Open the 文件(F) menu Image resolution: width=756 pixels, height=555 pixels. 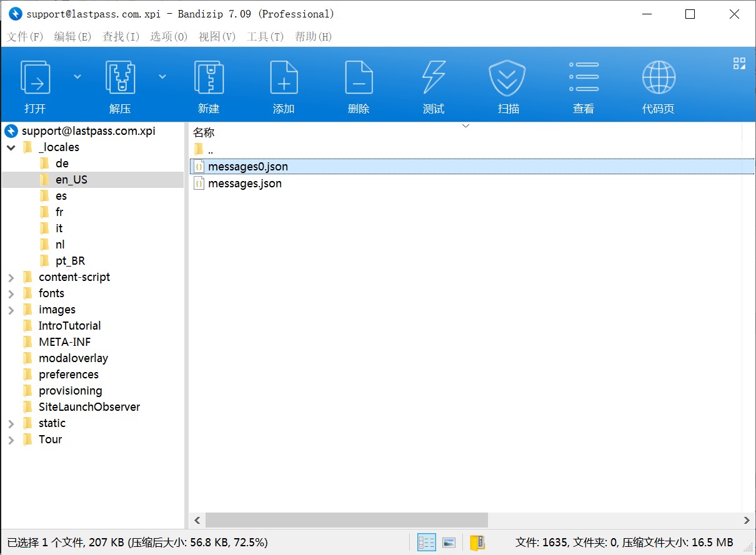point(25,37)
